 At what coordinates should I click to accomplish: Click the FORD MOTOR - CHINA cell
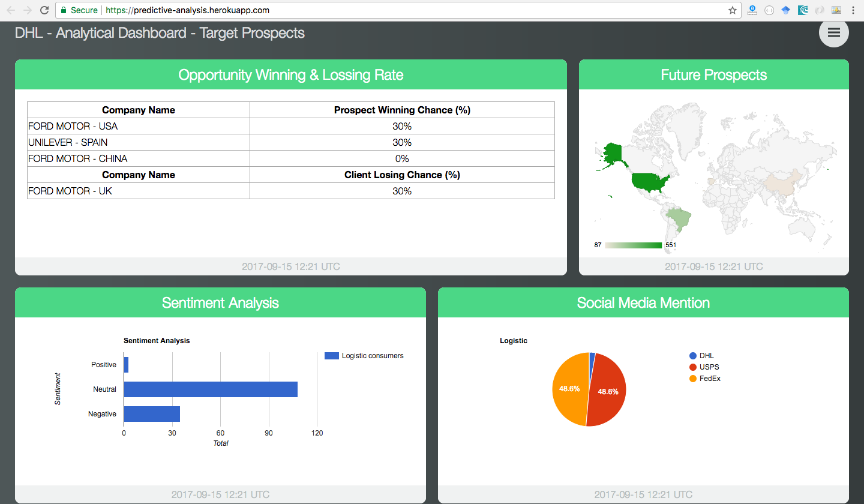click(139, 158)
